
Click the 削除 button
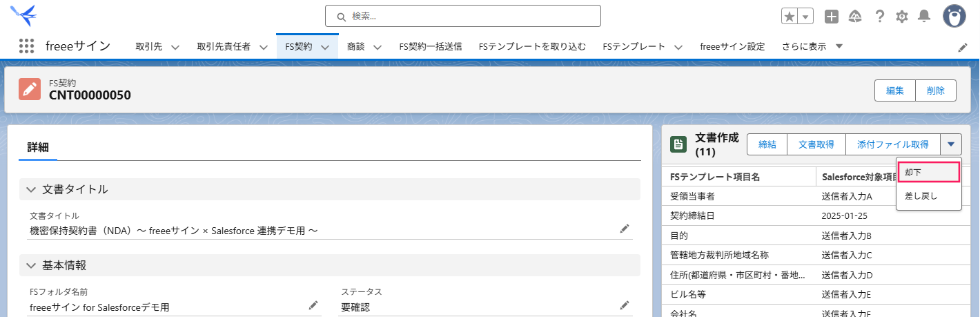click(936, 90)
